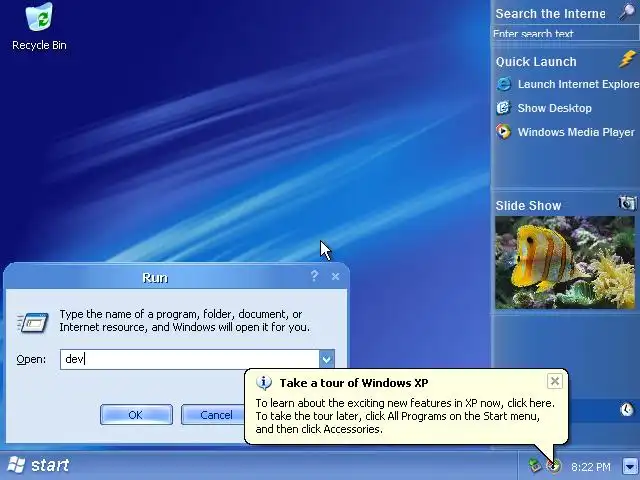This screenshot has height=480, width=640.
Task: Click the 'Run' title bar text
Action: click(x=155, y=278)
